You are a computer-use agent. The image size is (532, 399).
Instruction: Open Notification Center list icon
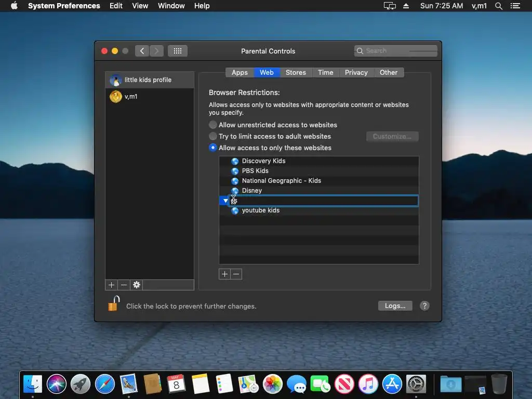(515, 6)
